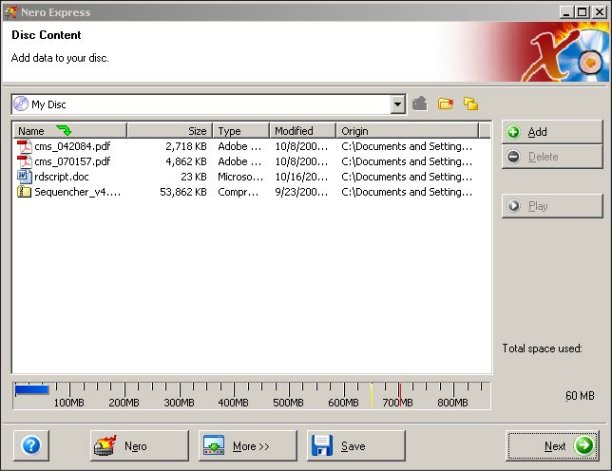Screen dimensions: 612x471
Task: Click the PDF icon of cms_070157.pdf
Action: click(x=24, y=162)
